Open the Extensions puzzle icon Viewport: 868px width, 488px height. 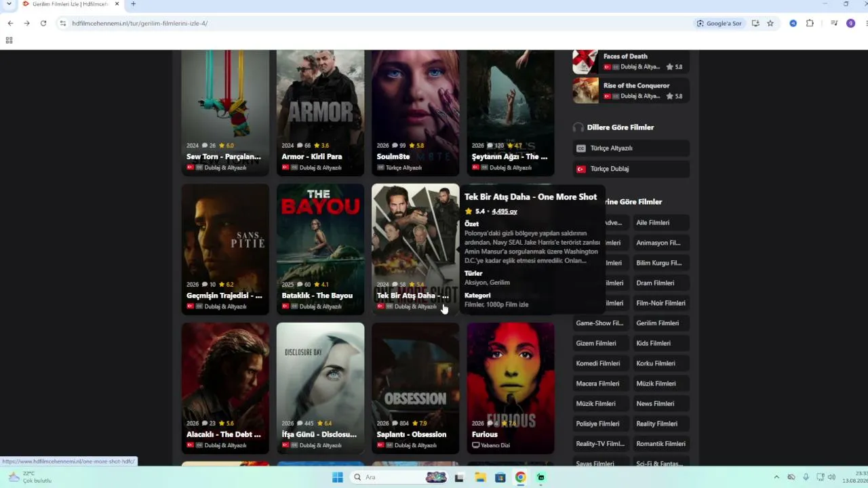[x=810, y=23]
